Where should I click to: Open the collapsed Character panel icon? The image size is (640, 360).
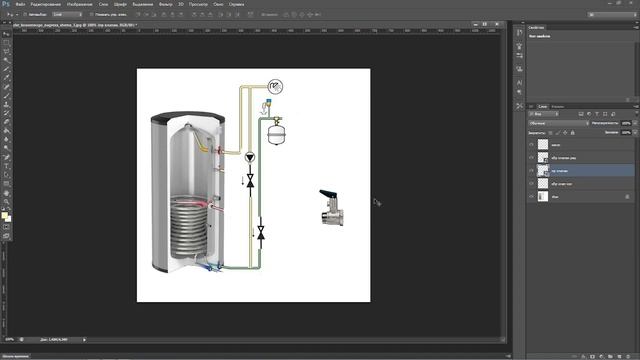point(519,82)
